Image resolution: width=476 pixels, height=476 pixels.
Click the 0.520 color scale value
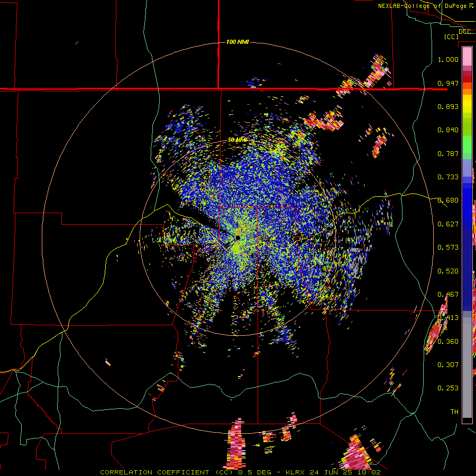point(448,271)
